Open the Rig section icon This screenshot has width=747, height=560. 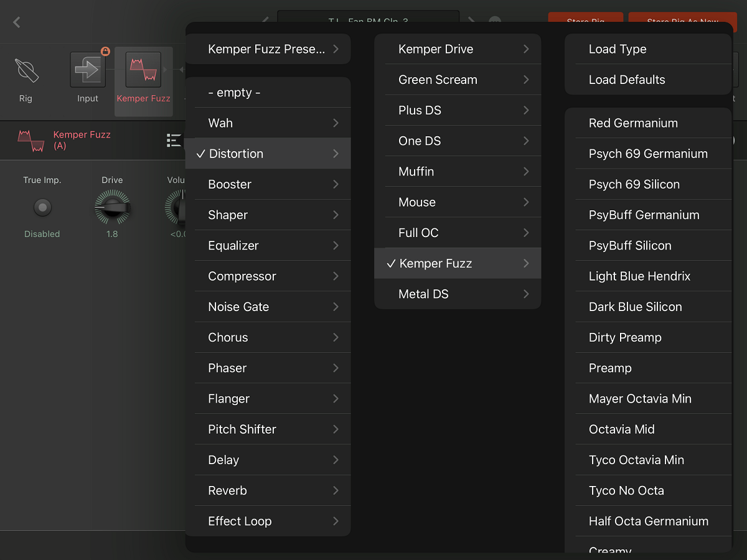pos(26,71)
